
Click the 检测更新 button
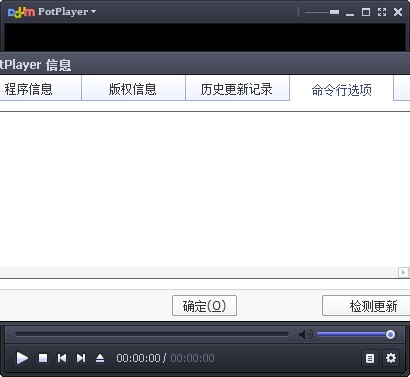point(366,305)
